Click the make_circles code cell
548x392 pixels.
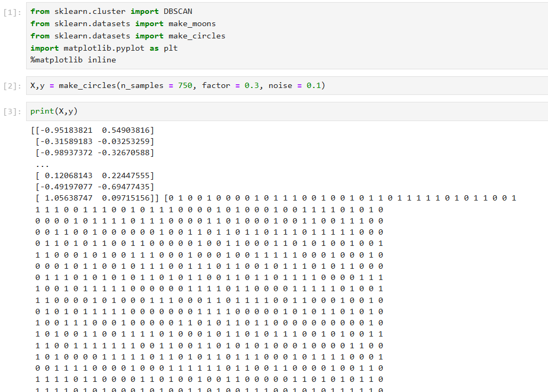click(287, 86)
